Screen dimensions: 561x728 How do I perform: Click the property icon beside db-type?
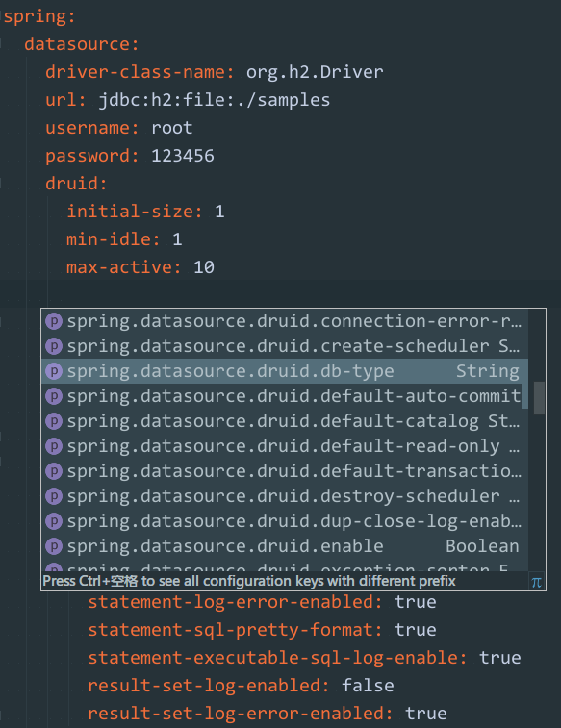54,371
